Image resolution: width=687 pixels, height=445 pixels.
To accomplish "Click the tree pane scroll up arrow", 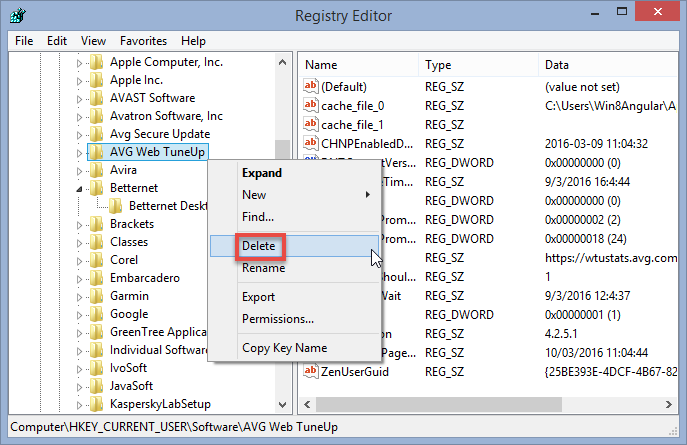I will (x=283, y=62).
